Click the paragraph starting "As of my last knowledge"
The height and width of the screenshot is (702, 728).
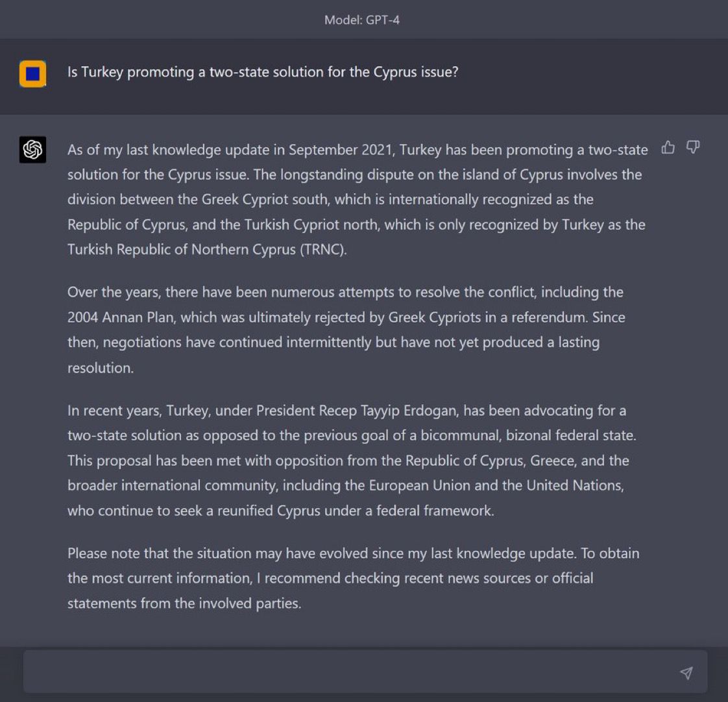coord(358,200)
